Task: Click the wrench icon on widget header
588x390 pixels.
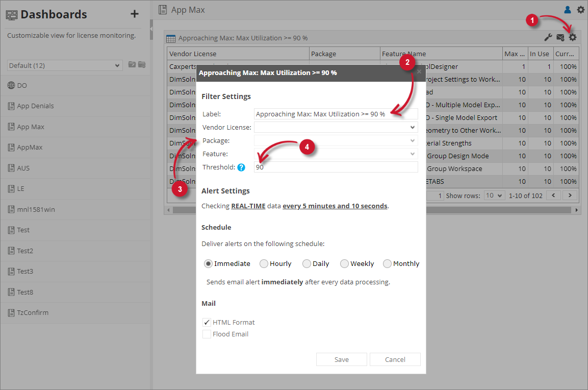Action: [x=548, y=38]
